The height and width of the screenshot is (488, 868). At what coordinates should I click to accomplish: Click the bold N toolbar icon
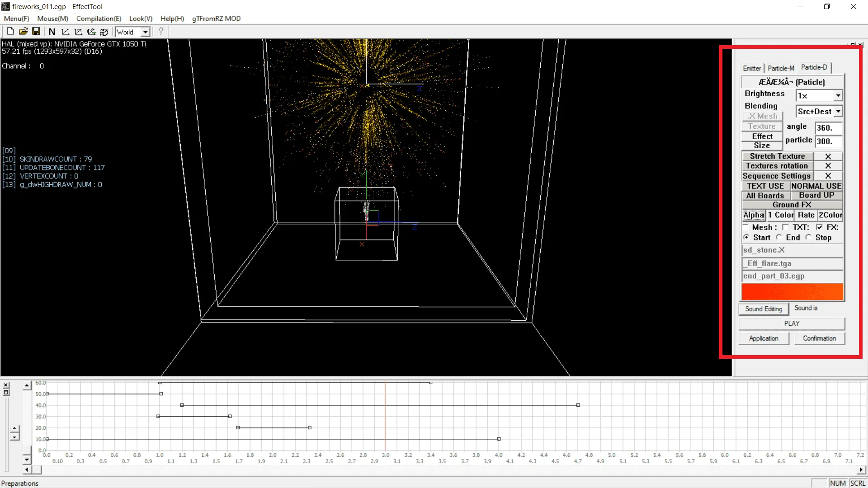52,32
